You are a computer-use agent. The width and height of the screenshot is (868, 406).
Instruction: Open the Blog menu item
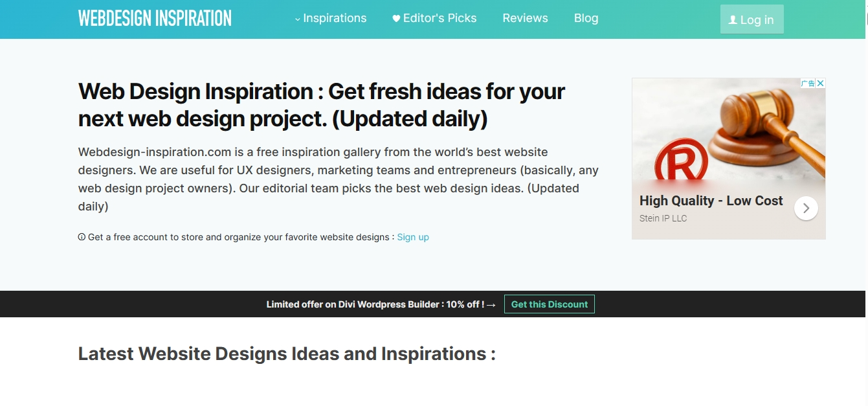(x=586, y=18)
